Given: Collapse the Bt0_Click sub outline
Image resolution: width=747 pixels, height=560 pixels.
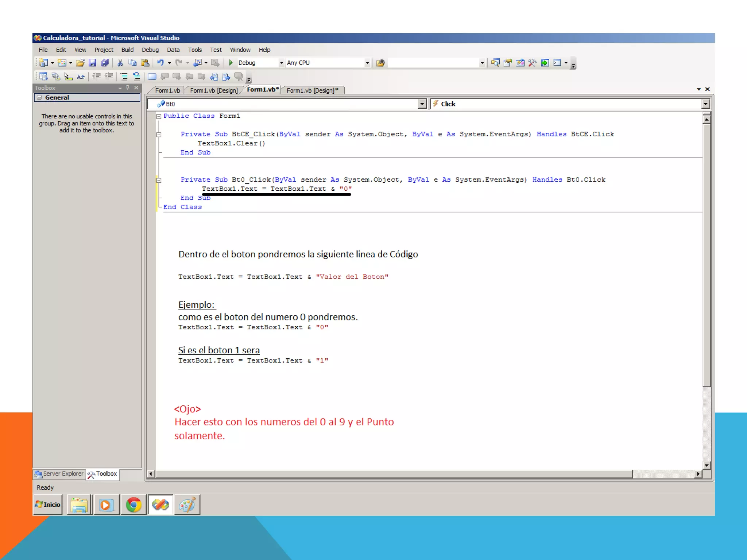Looking at the screenshot, I should [159, 180].
